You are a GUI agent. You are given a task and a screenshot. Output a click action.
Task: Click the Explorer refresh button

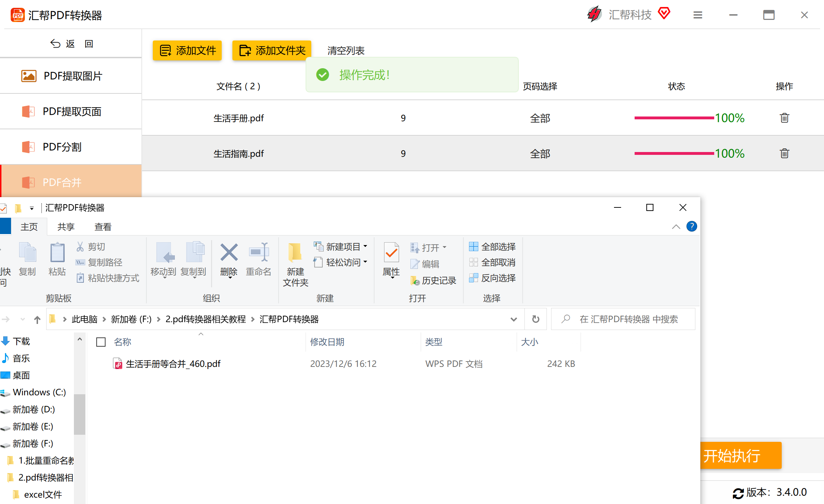[x=535, y=319]
